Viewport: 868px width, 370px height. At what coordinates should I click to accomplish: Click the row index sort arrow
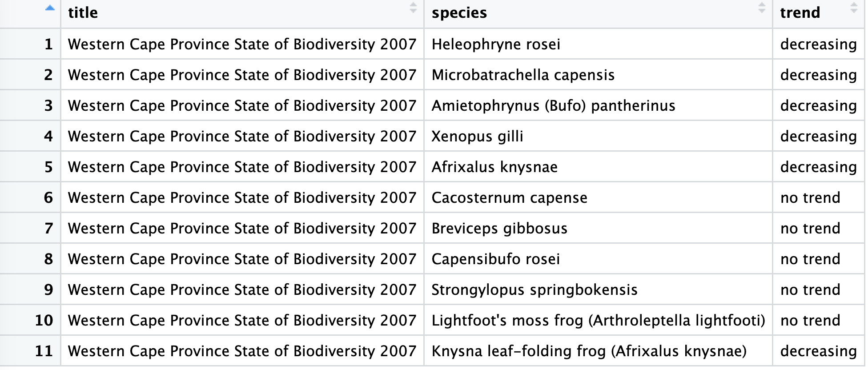point(50,8)
